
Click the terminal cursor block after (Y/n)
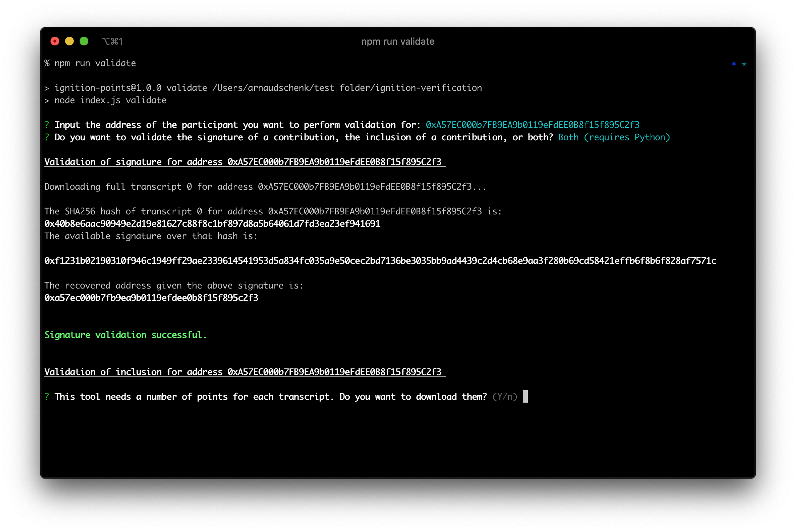tap(525, 396)
